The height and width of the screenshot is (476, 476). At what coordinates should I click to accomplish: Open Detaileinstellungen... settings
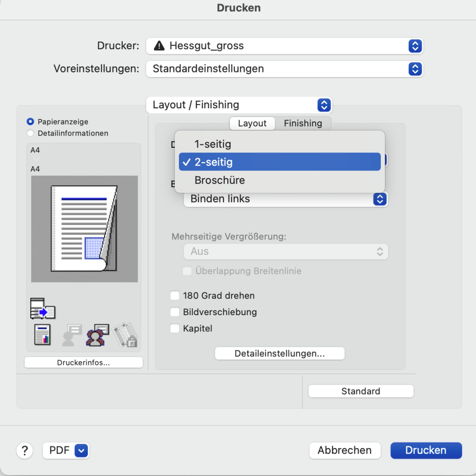[x=279, y=353]
